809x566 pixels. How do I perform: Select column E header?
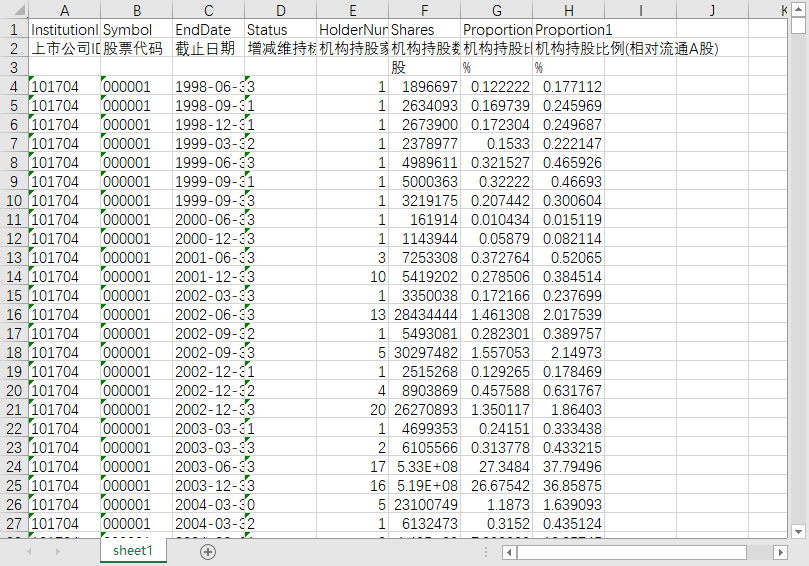[352, 10]
